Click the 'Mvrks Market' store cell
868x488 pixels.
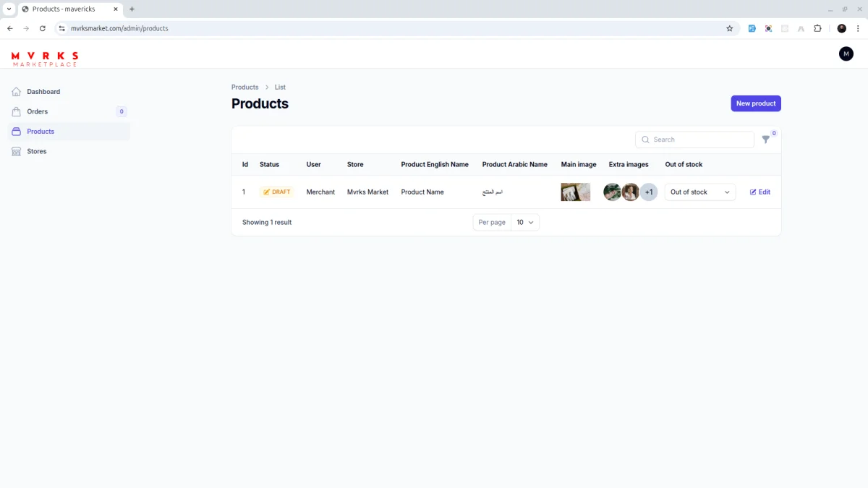367,192
